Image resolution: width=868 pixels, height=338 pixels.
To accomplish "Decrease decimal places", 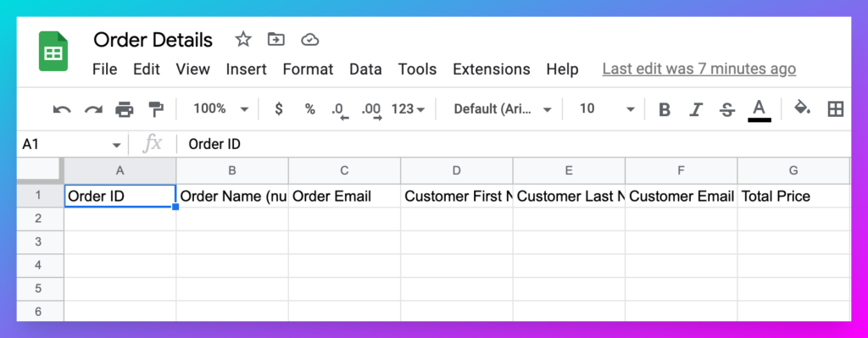I will (x=340, y=111).
